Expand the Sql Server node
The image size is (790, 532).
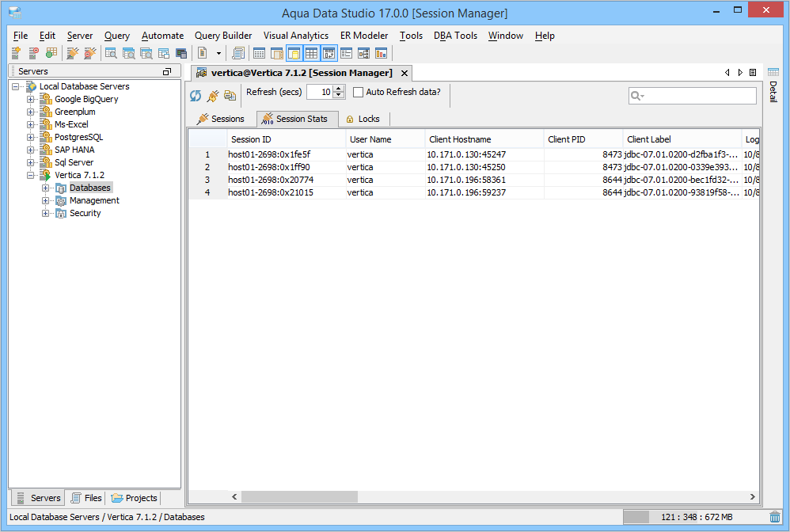(x=31, y=162)
